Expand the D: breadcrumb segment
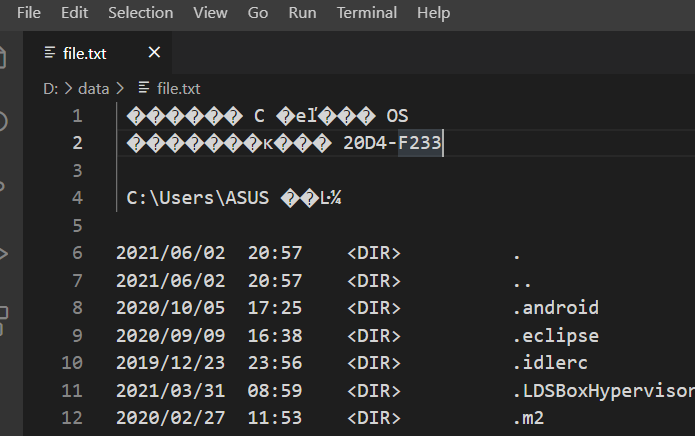The height and width of the screenshot is (436, 695). [x=50, y=88]
